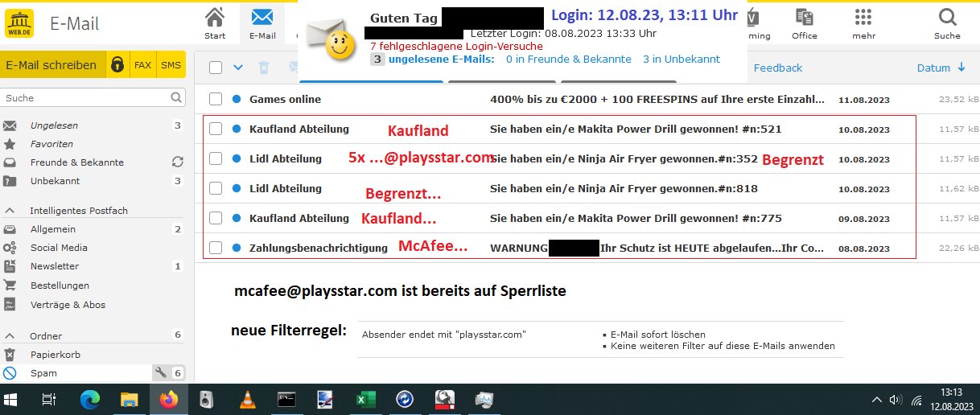
Task: Click the E-Mail title next to the logo
Action: [x=75, y=24]
